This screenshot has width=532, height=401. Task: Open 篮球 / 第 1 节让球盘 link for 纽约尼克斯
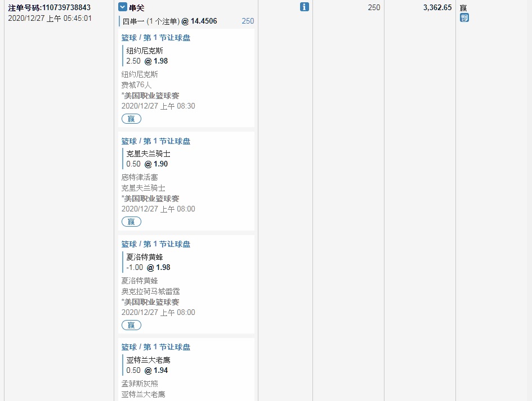(x=156, y=38)
